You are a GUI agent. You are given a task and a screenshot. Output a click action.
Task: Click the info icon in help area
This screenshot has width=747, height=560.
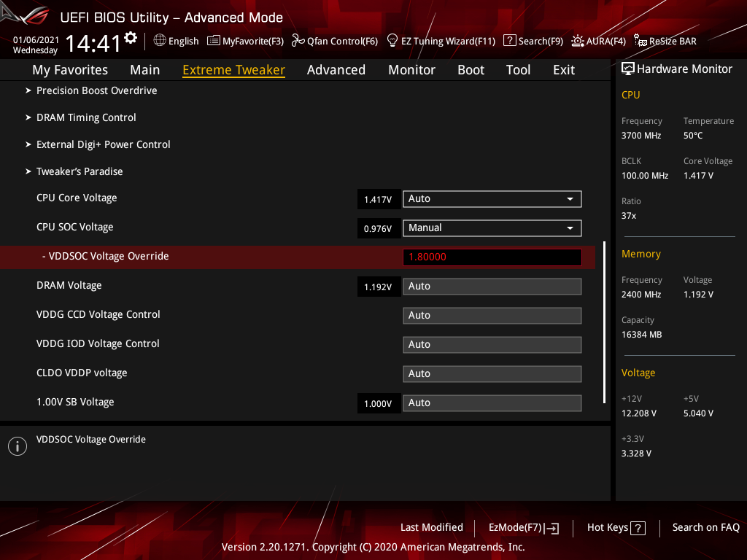(18, 446)
